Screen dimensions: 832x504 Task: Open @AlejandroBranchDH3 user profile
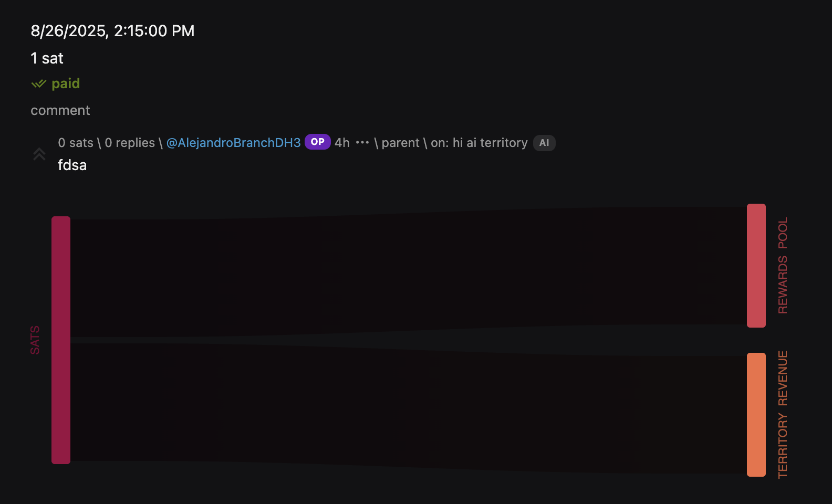point(233,143)
